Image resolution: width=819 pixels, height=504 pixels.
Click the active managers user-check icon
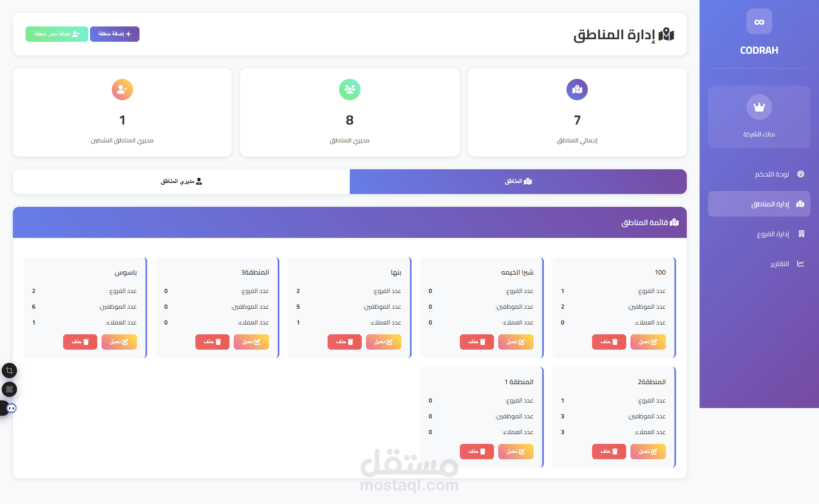tap(122, 90)
